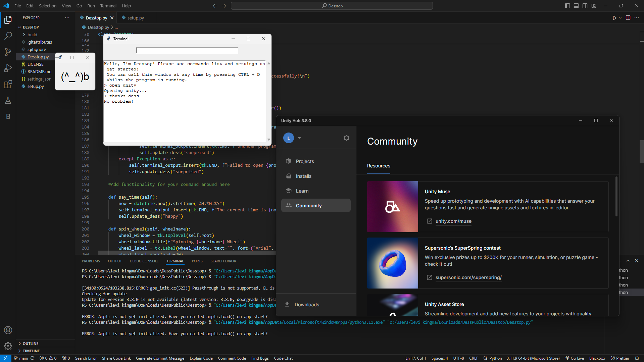The height and width of the screenshot is (362, 644).
Task: Click errors and warnings count in status bar
Action: pyautogui.click(x=48, y=358)
